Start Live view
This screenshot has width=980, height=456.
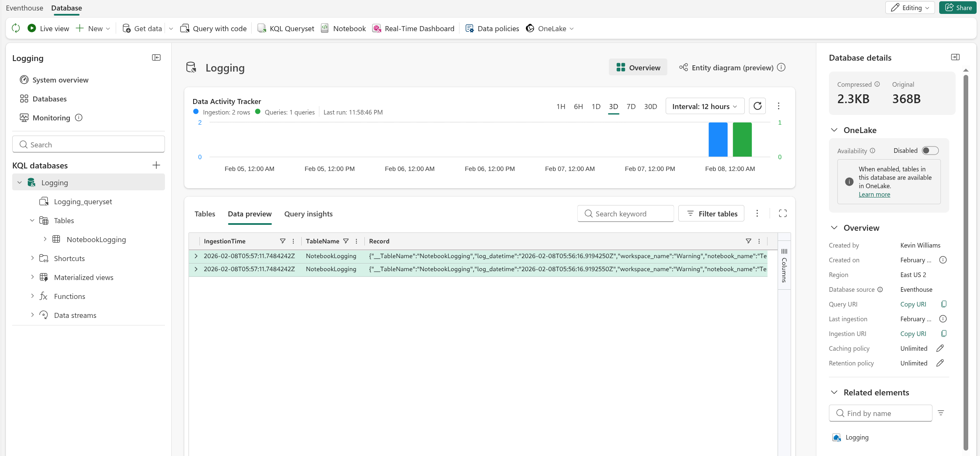(48, 28)
